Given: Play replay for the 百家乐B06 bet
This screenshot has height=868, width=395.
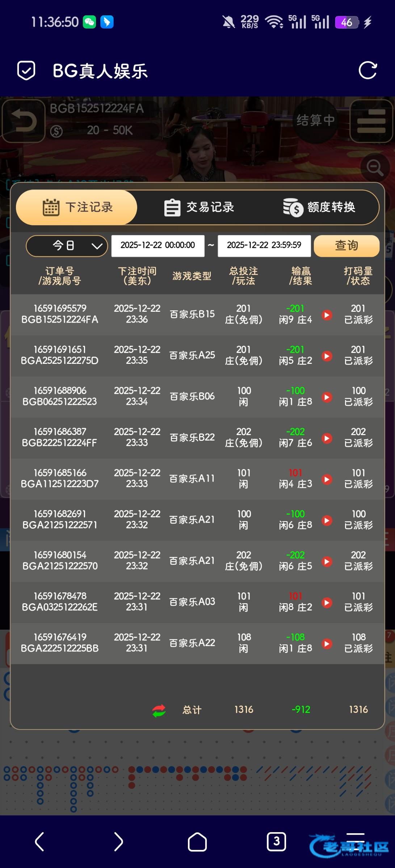Looking at the screenshot, I should pos(327,397).
